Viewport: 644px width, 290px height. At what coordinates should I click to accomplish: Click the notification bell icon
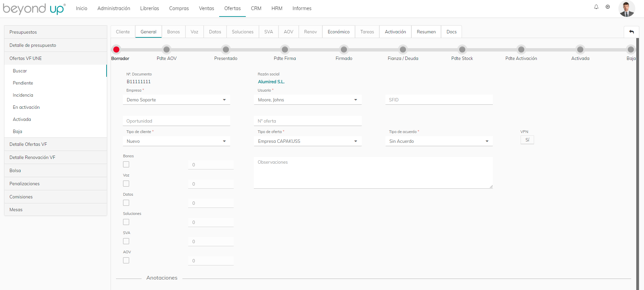coord(596,7)
